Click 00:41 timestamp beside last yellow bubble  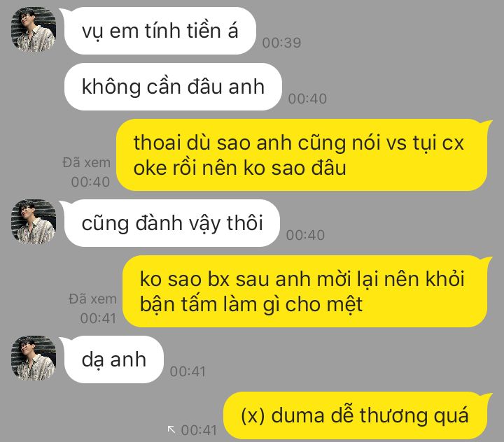tap(199, 430)
